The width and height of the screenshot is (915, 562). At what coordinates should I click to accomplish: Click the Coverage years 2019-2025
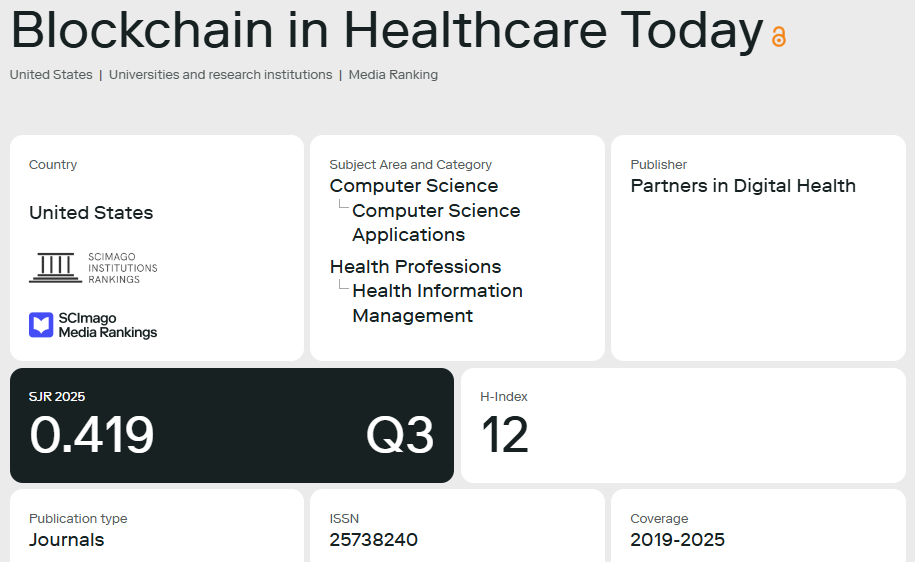(x=677, y=540)
